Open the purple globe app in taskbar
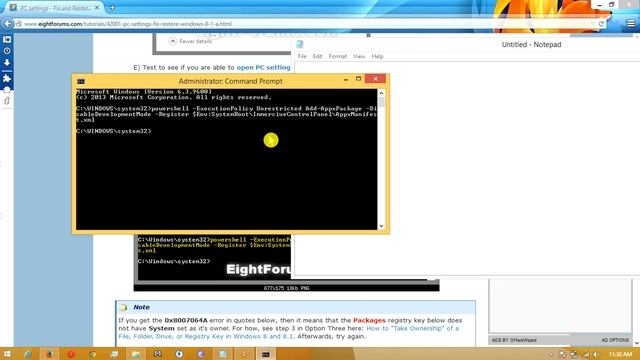The image size is (640, 360). (x=201, y=354)
